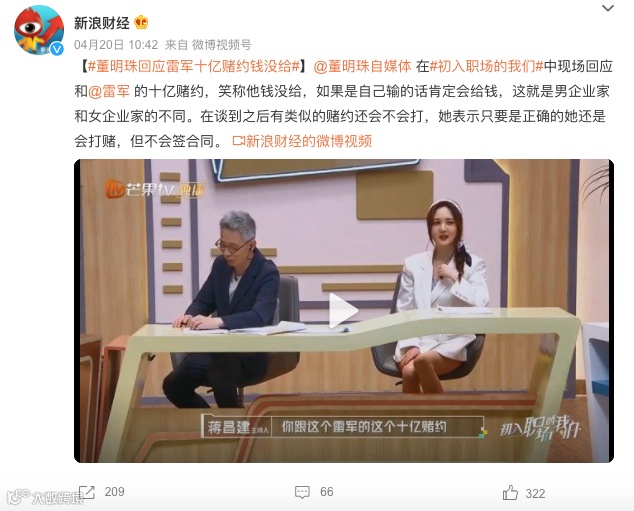
Task: Click the repost share icon
Action: 87,492
